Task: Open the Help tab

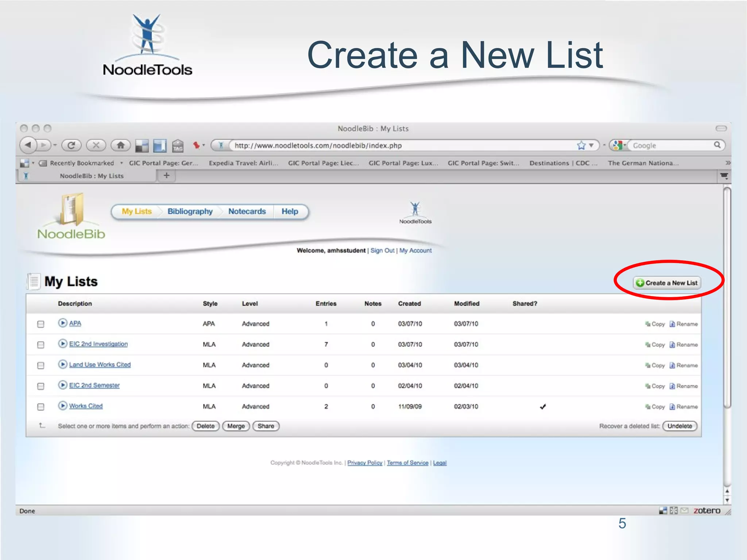Action: pyautogui.click(x=290, y=211)
